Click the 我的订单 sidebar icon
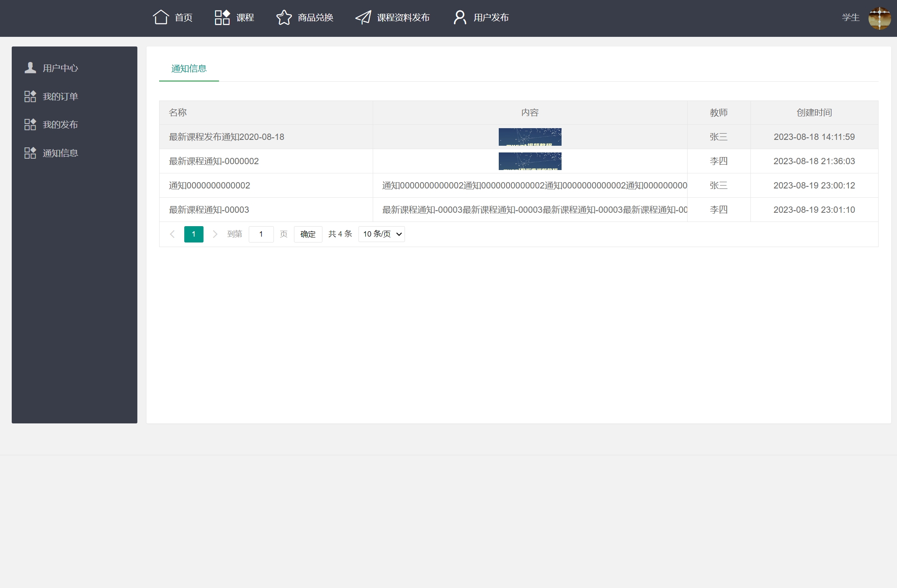 [x=30, y=96]
